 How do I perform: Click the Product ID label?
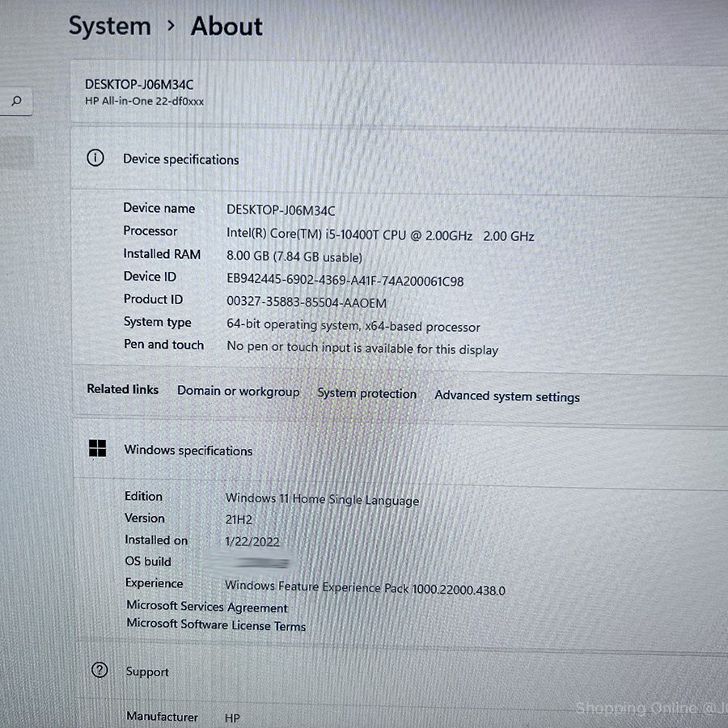pos(153,299)
